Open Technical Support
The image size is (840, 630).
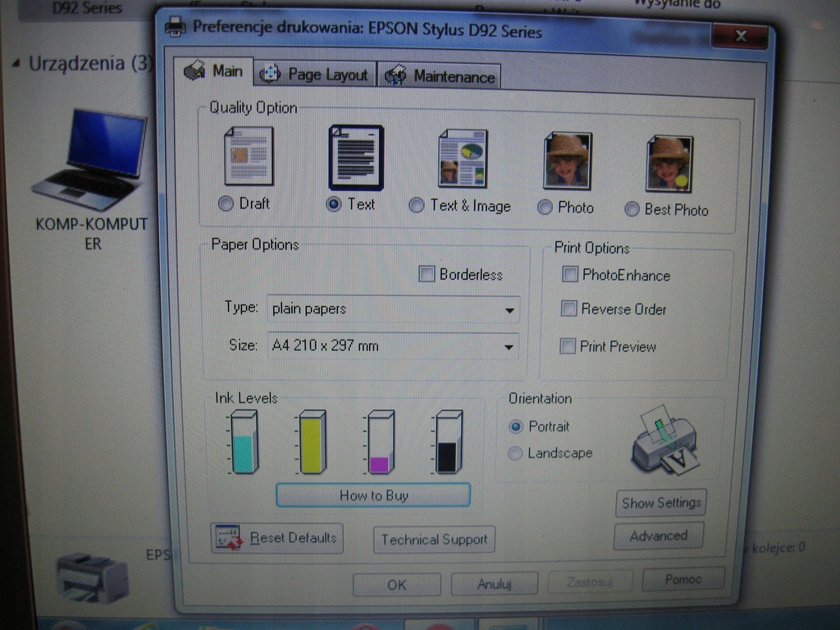(x=434, y=540)
